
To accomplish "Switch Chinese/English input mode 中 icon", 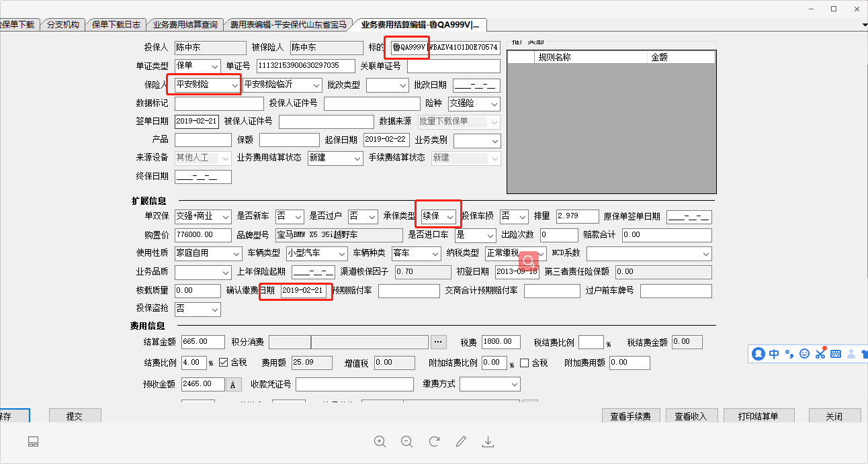I will (774, 353).
